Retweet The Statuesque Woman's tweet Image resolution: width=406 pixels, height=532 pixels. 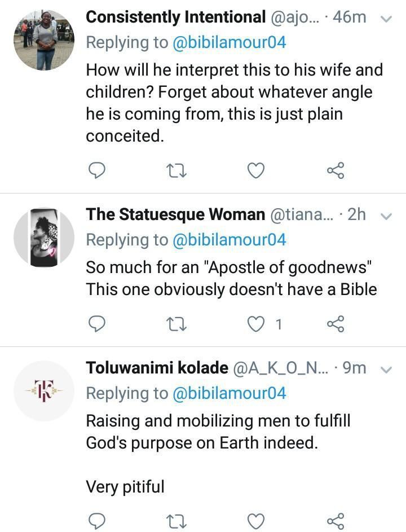178,323
